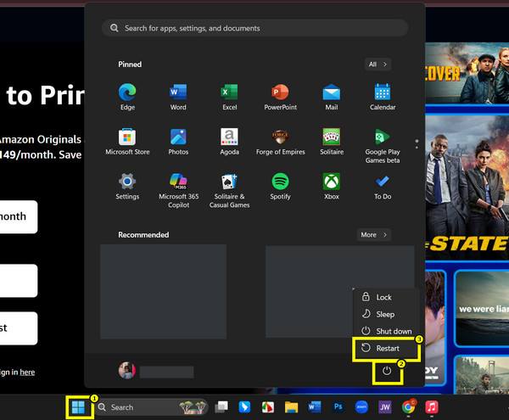The height and width of the screenshot is (420, 509).
Task: Open the Agoda pinned app
Action: click(230, 141)
